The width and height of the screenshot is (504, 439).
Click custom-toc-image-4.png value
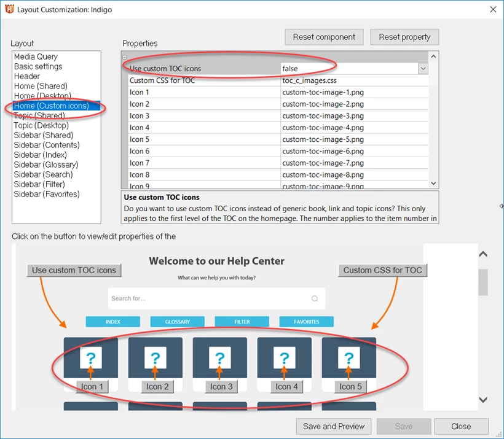323,128
